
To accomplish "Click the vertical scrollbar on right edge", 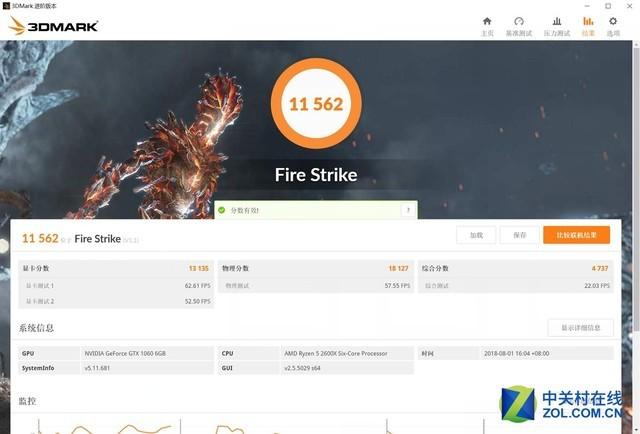I will click(x=636, y=186).
